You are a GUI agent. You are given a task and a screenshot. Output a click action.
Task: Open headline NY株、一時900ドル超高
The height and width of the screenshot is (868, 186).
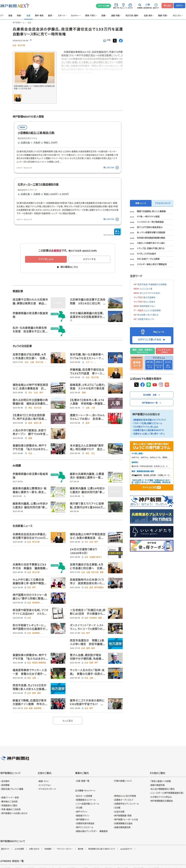tap(148, 217)
